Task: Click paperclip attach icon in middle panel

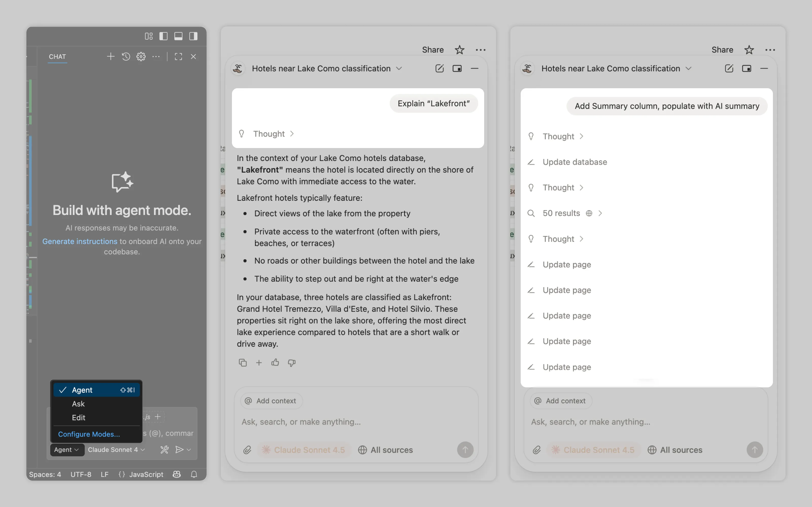Action: [247, 450]
